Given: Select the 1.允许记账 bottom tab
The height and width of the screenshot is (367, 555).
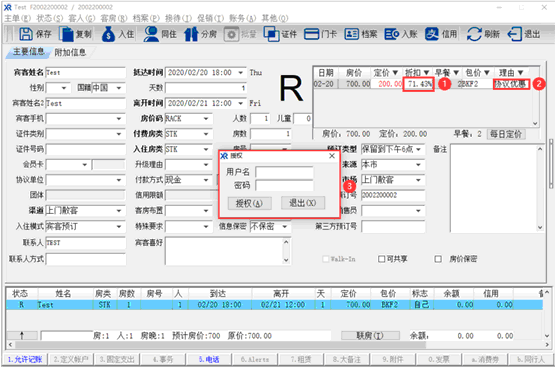Looking at the screenshot, I should click(x=25, y=360).
